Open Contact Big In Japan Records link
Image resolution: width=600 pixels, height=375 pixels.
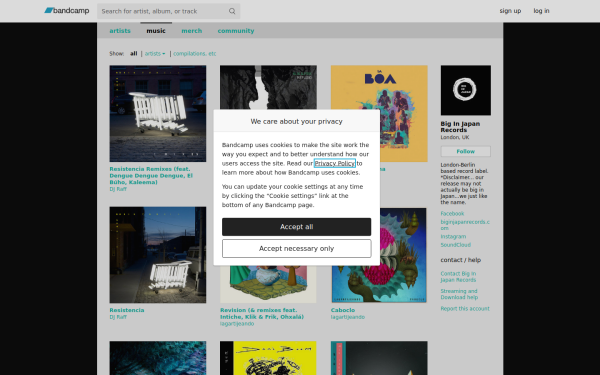pyautogui.click(x=458, y=277)
